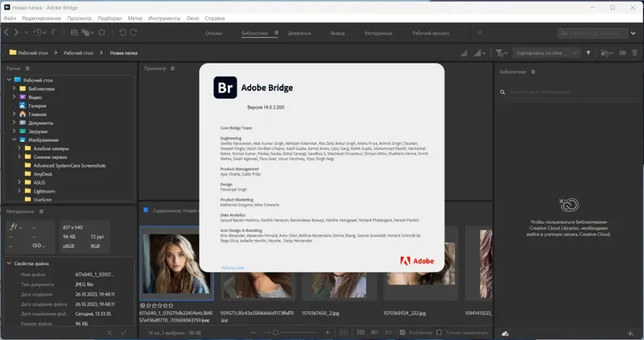Image resolution: width=644 pixels, height=340 pixels.
Task: Open in Camera Raw aperture icon
Action: tap(102, 32)
